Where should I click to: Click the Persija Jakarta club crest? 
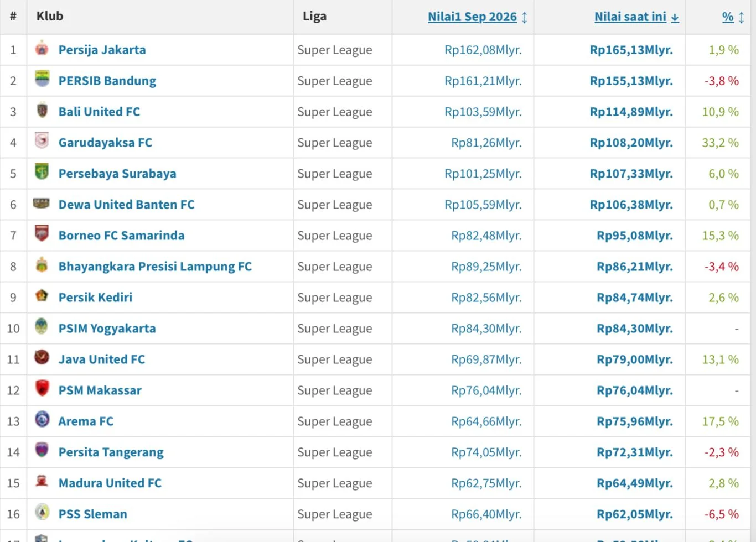(x=42, y=49)
